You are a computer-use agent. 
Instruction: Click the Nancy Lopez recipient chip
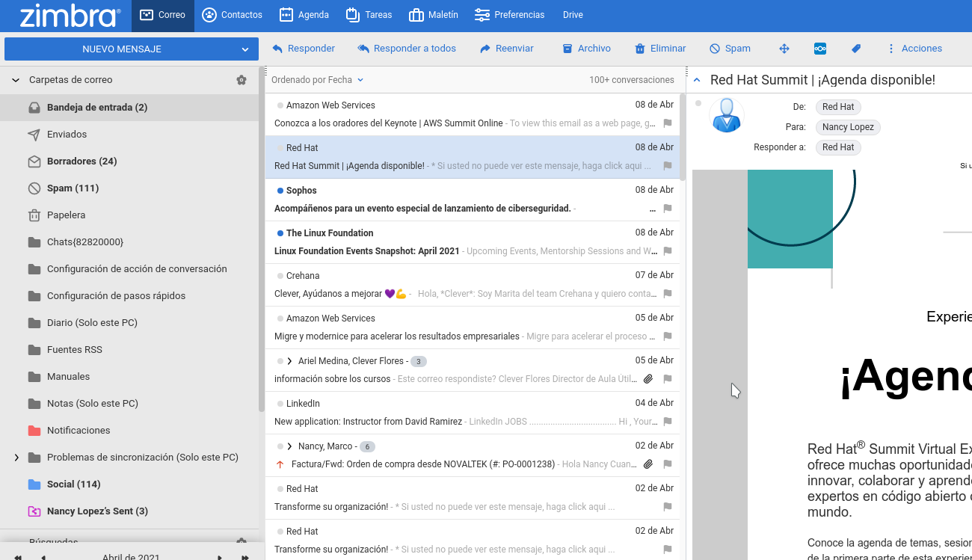tap(848, 127)
